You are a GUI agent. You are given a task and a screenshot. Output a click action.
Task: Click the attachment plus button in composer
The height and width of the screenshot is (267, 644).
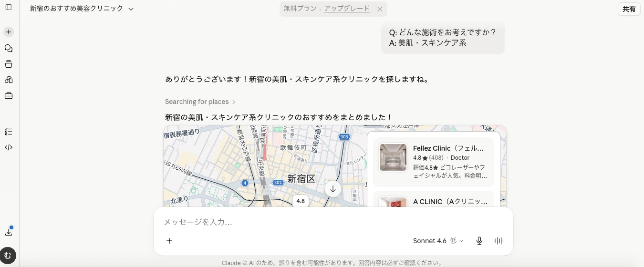click(x=169, y=241)
